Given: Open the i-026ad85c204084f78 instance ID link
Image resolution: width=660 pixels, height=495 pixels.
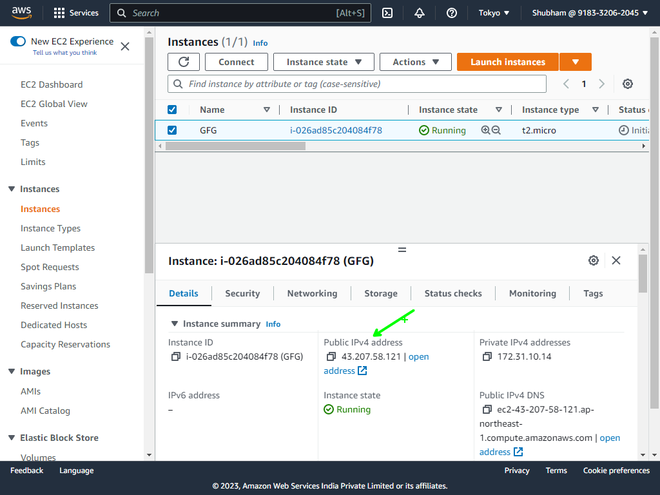Looking at the screenshot, I should coord(336,130).
